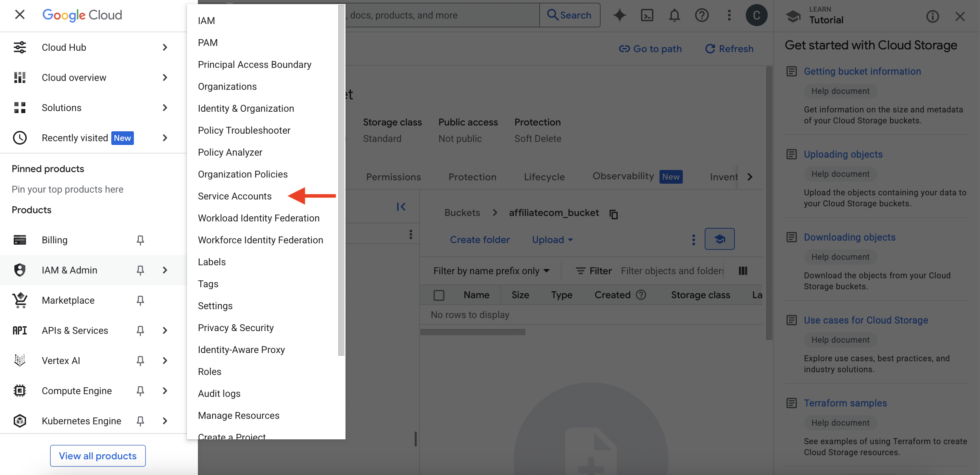Activate Cloud Shell terminal icon
Screen dimensions: 980x475
tap(647, 15)
